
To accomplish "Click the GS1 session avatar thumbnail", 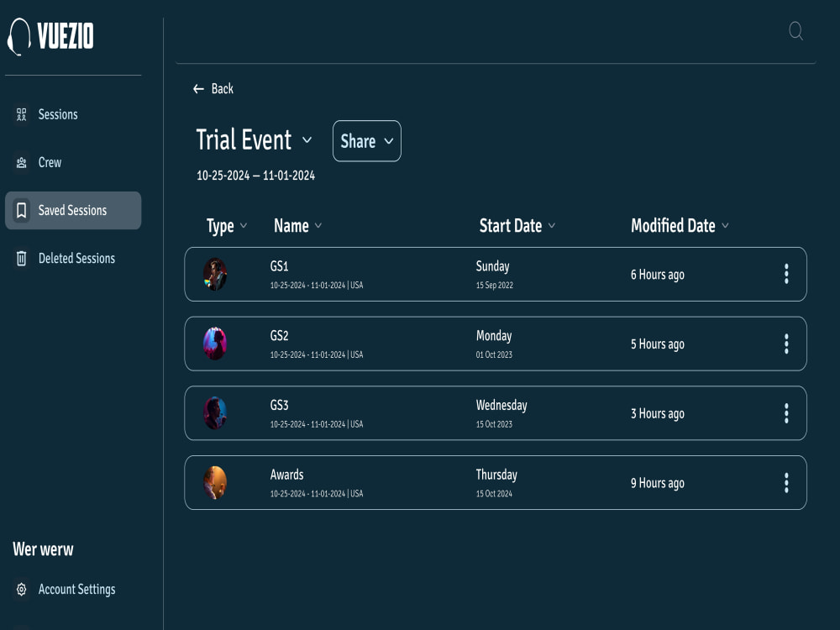I will (x=215, y=275).
